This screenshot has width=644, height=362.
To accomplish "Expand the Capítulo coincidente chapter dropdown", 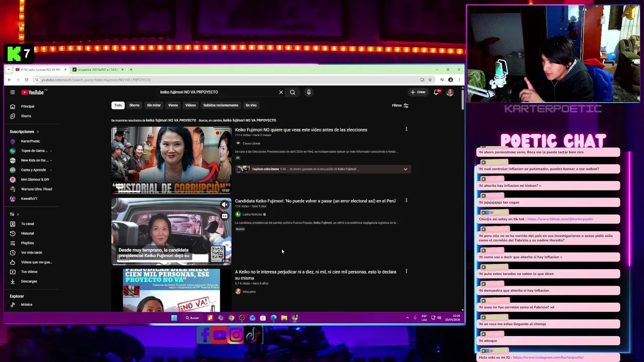I will [x=405, y=169].
